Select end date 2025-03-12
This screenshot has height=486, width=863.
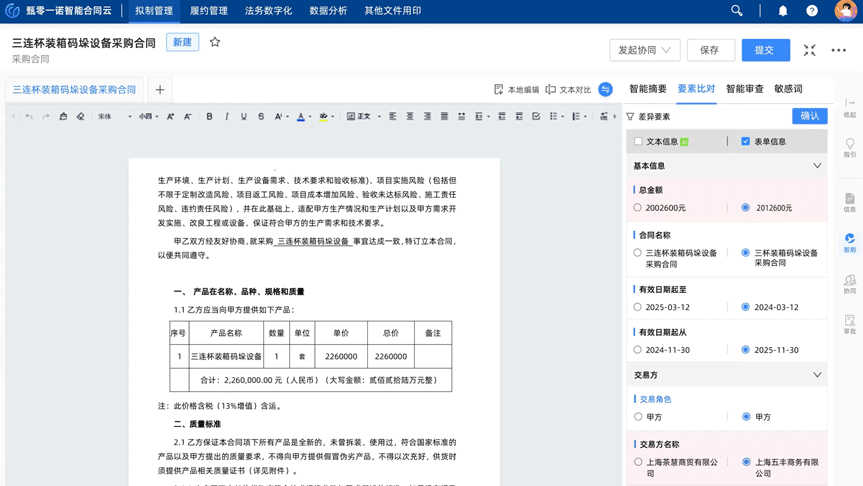pos(637,307)
